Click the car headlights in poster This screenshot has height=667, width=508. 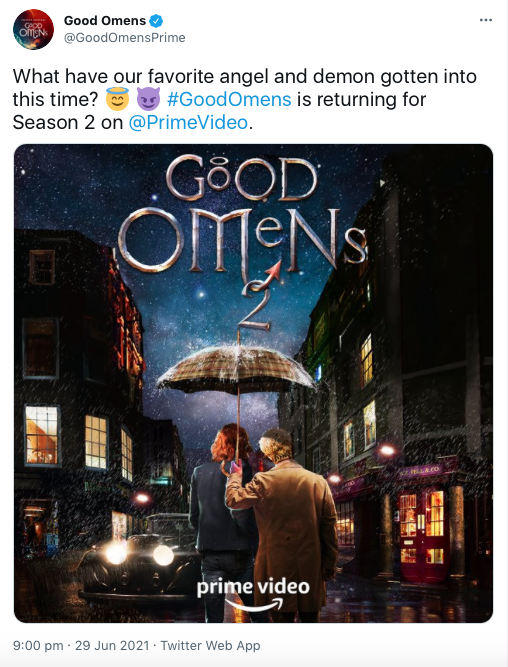(x=140, y=554)
